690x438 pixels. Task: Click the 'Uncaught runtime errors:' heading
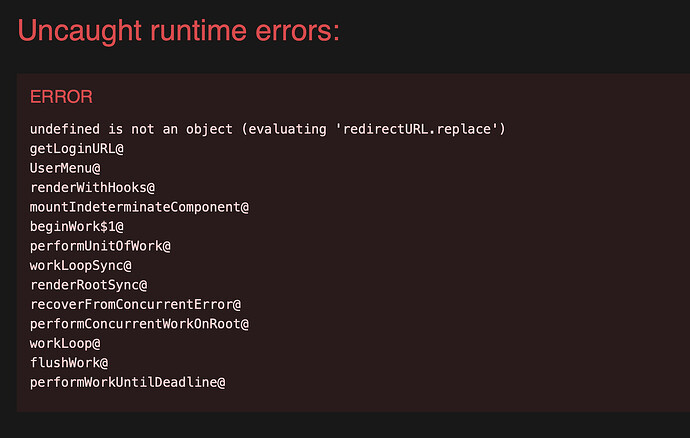pos(179,31)
